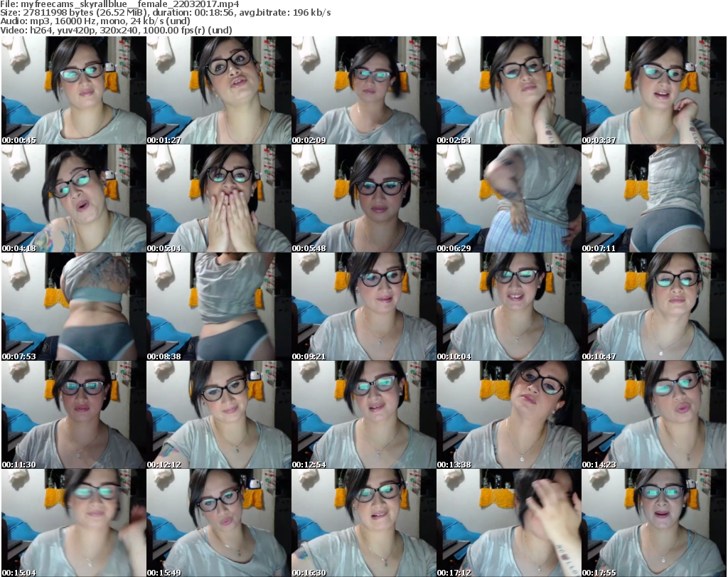Choose the frame labeled 00:05:04
This screenshot has height=577, width=728.
[x=219, y=198]
